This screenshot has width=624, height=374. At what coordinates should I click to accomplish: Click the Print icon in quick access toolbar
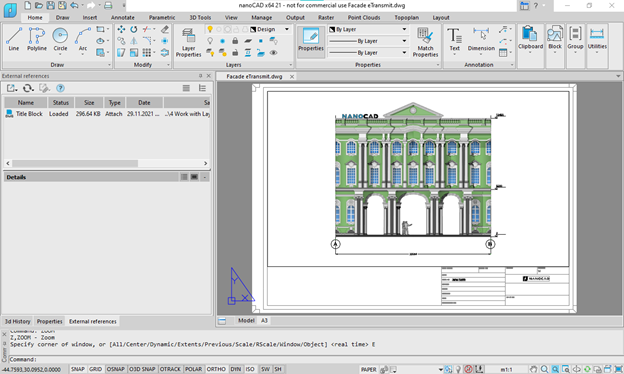(108, 6)
